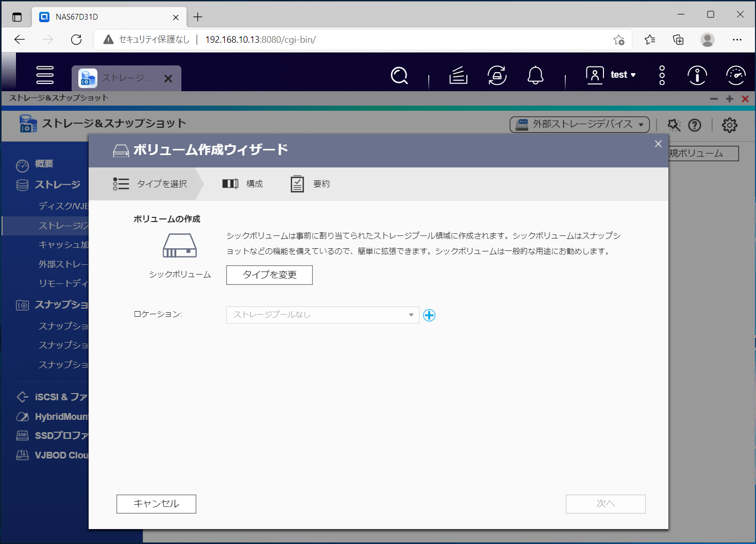Click the 構成 wizard step
The height and width of the screenshot is (544, 756).
tap(243, 184)
